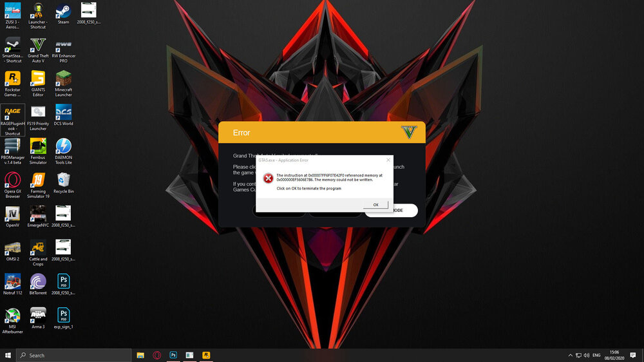This screenshot has width=644, height=362.
Task: Select the MSI Afterburner icon
Action: pos(12,321)
